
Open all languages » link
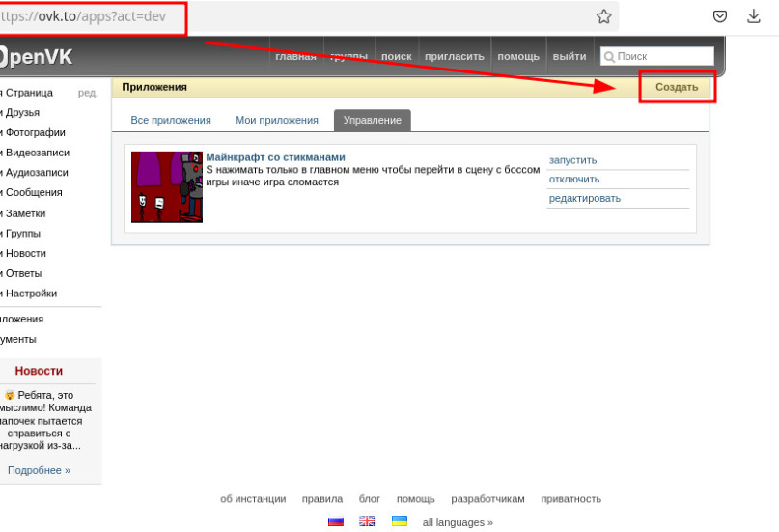click(458, 522)
